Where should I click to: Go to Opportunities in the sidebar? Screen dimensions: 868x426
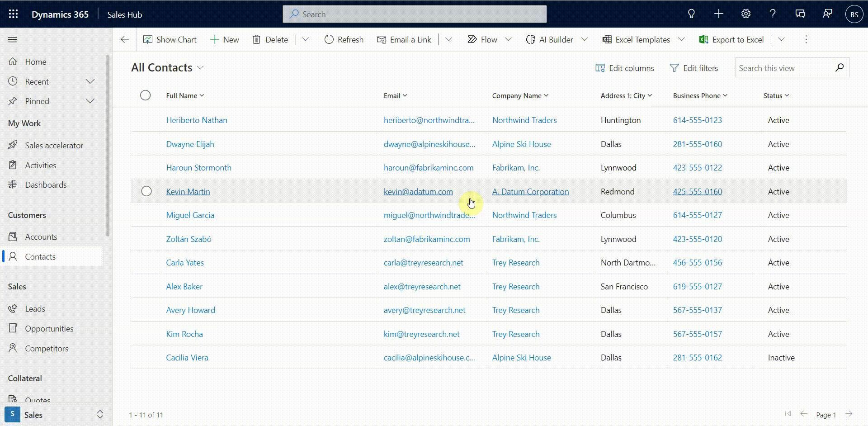pos(49,329)
